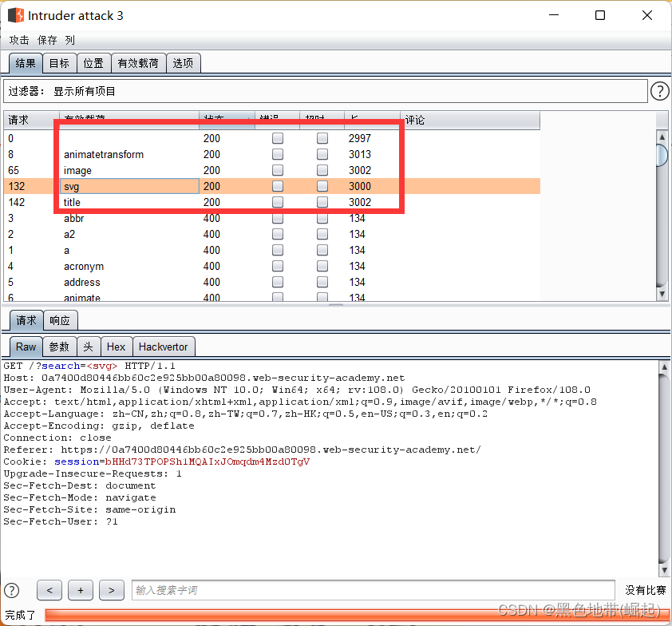Switch to the 位置 tab

[94, 63]
